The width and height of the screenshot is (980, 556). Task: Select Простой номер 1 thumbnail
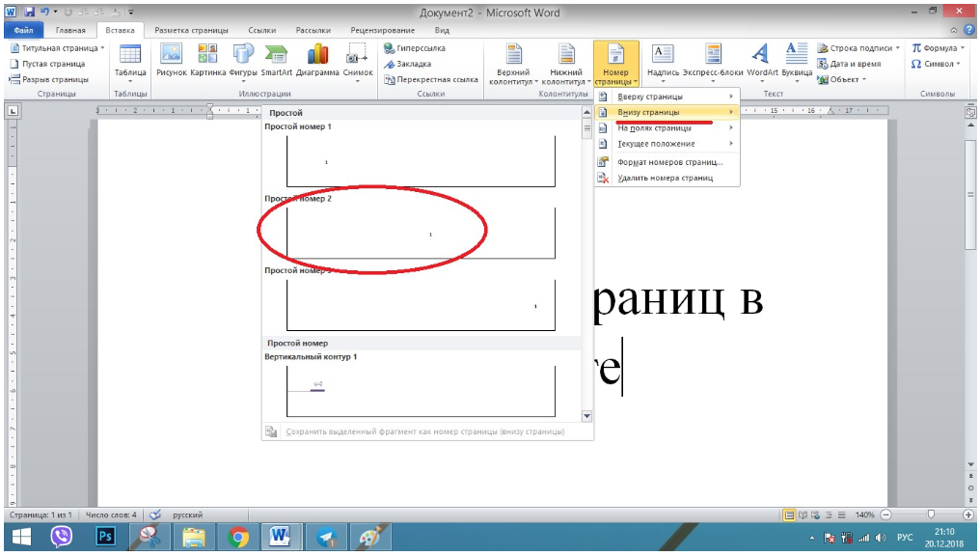421,161
